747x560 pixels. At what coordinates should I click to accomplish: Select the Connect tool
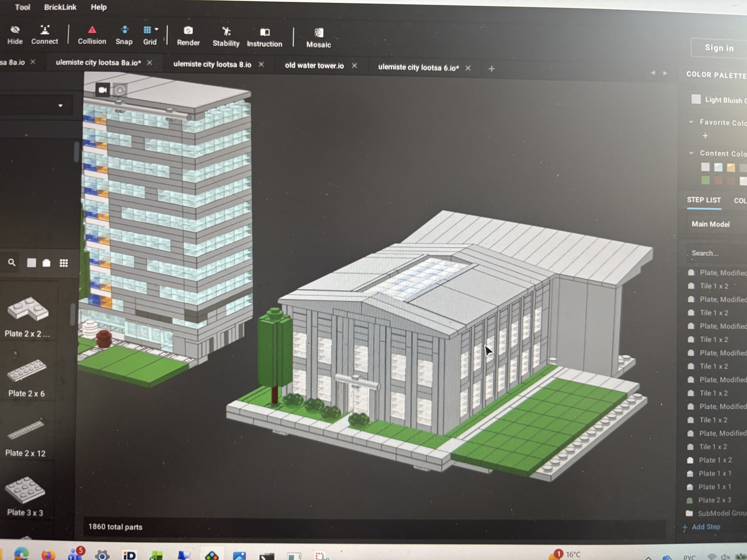click(x=45, y=35)
